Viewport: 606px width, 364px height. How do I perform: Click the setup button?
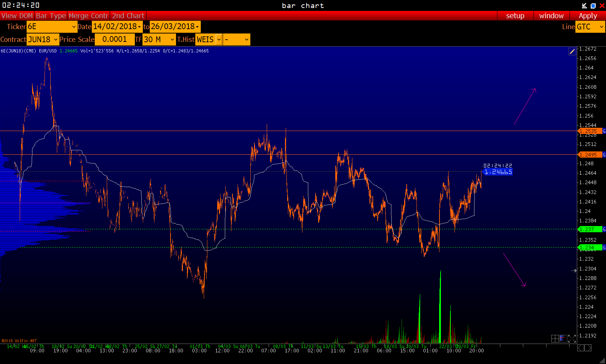click(x=515, y=16)
